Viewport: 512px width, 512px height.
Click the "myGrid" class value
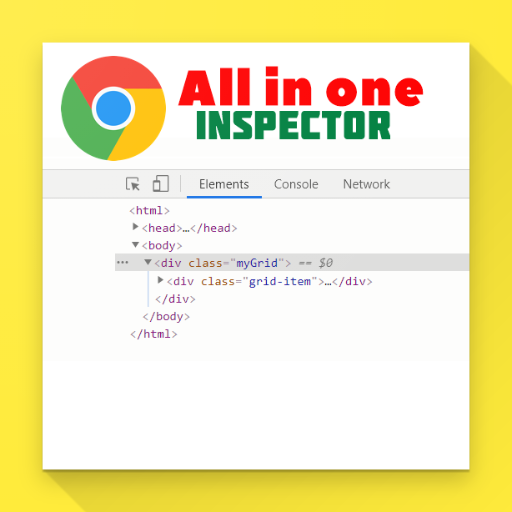(257, 263)
